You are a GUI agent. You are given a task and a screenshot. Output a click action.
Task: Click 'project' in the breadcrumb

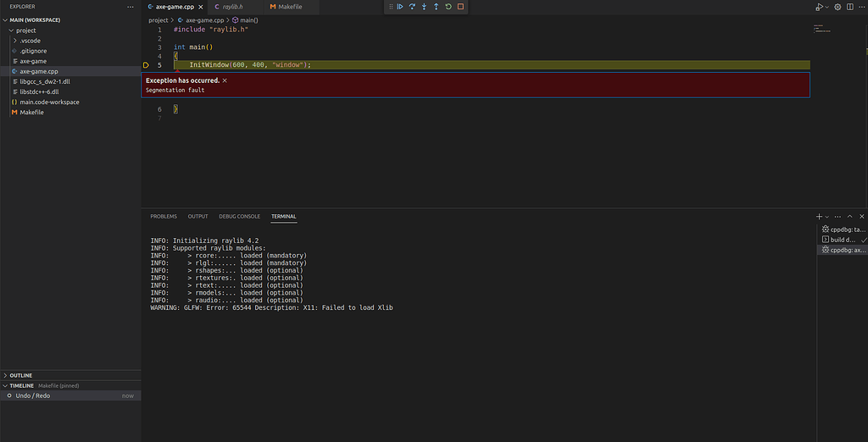click(x=159, y=20)
